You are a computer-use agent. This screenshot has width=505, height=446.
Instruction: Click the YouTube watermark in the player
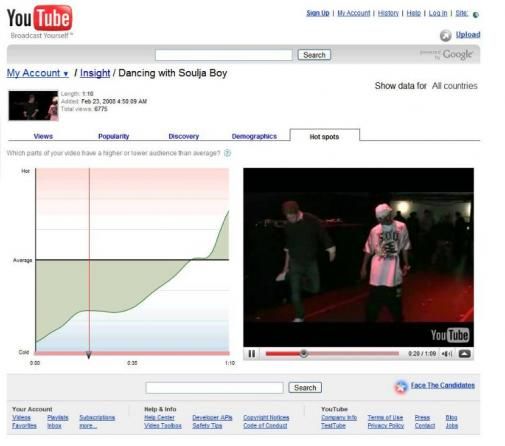coord(450,335)
